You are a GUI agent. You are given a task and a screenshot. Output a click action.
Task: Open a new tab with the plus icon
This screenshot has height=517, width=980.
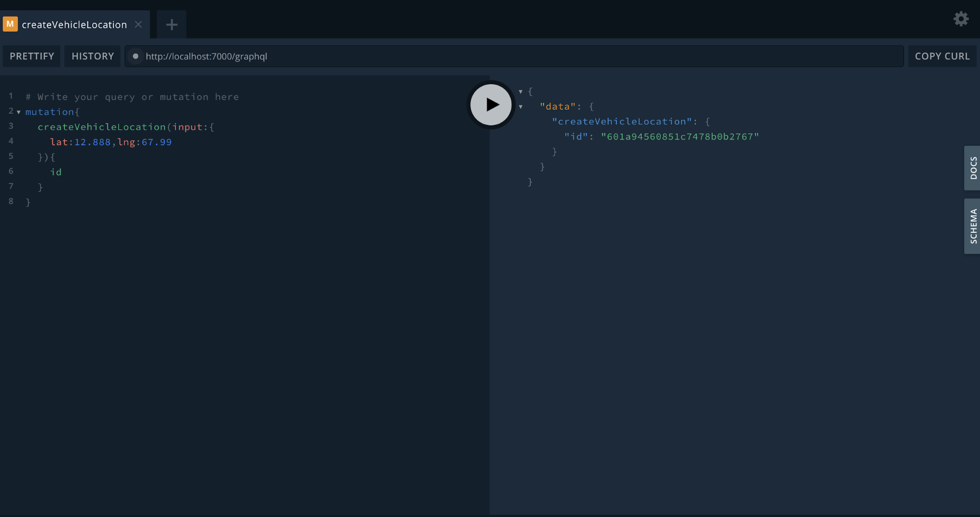click(x=171, y=24)
